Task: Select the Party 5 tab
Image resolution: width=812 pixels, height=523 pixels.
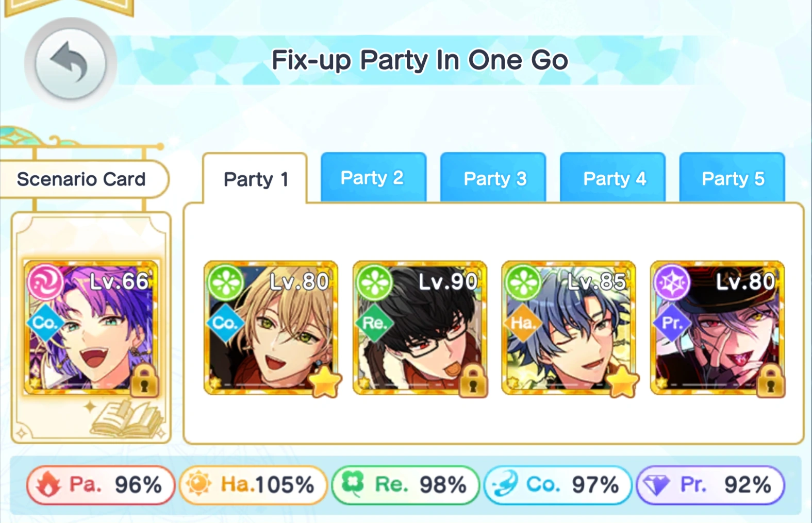Action: point(732,177)
